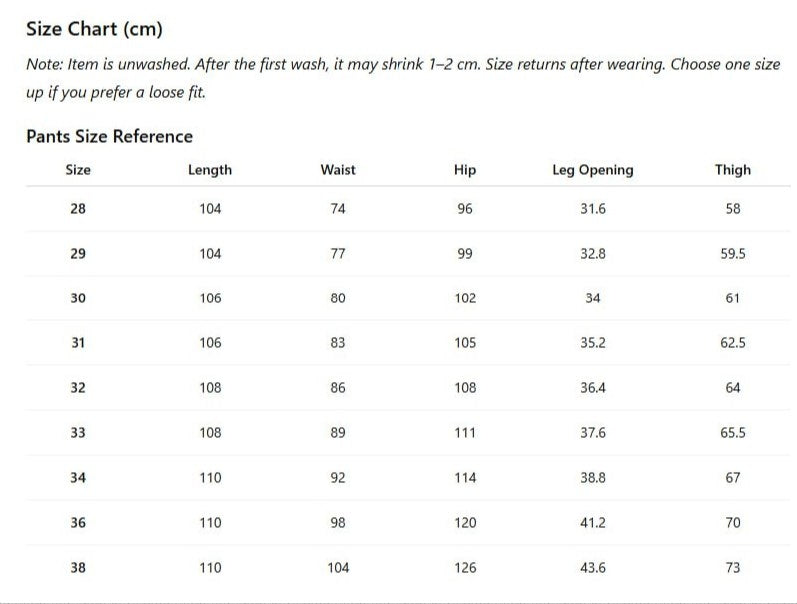Viewport: 797px width, 604px height.
Task: Click waist value 86 for size 32
Action: (x=338, y=388)
